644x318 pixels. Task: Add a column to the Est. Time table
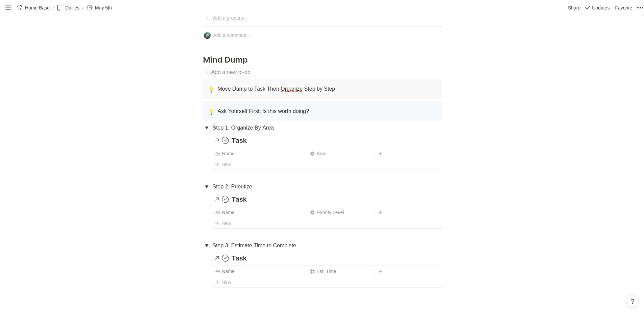coord(380,271)
